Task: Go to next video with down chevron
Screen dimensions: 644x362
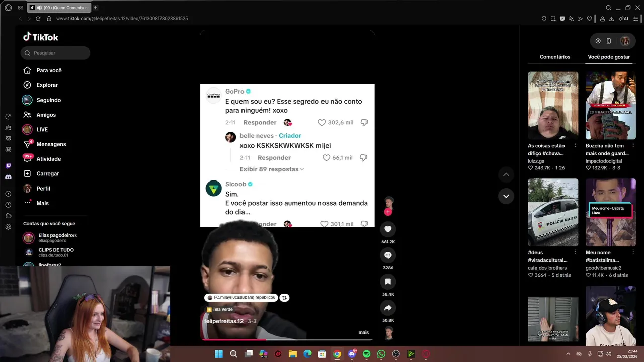Action: click(506, 196)
